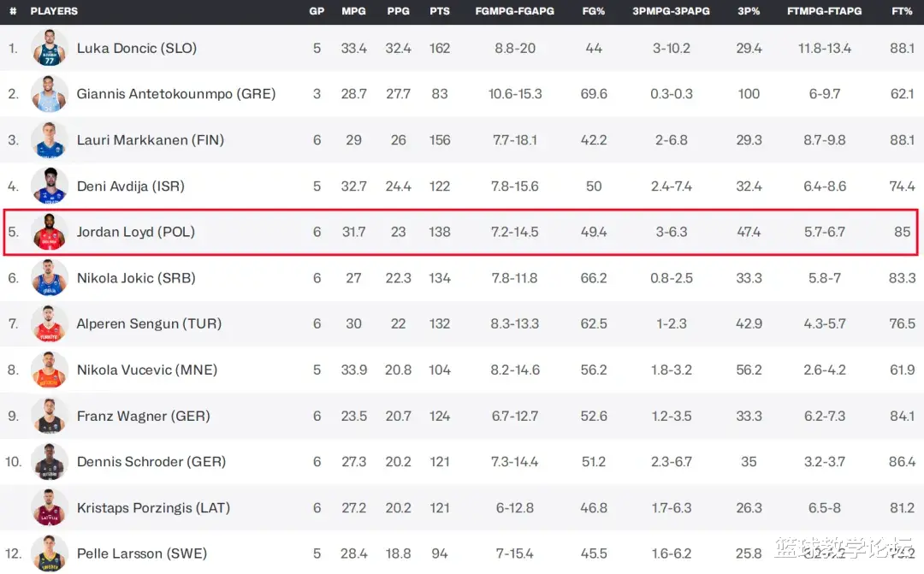Click the 3P% column header

(x=749, y=11)
